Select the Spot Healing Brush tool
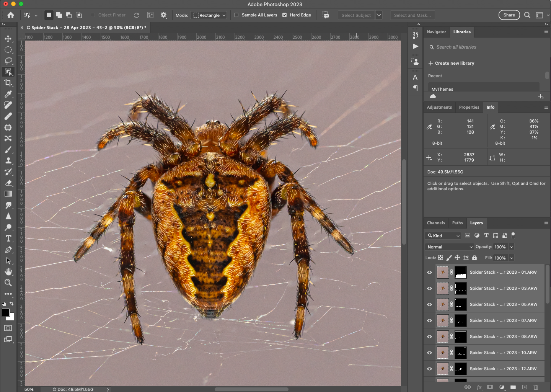Viewport: 551px width, 392px height. 8,105
